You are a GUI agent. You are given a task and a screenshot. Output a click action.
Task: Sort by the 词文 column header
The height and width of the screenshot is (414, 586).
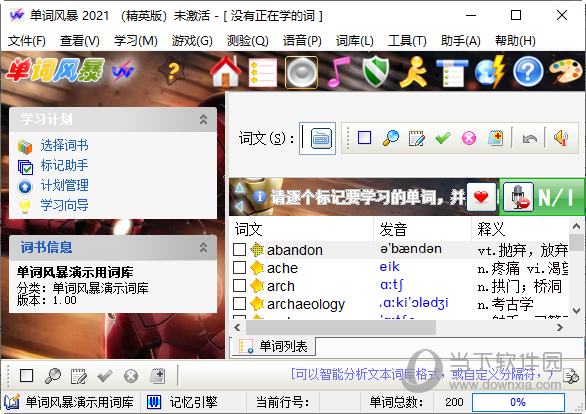coord(301,229)
